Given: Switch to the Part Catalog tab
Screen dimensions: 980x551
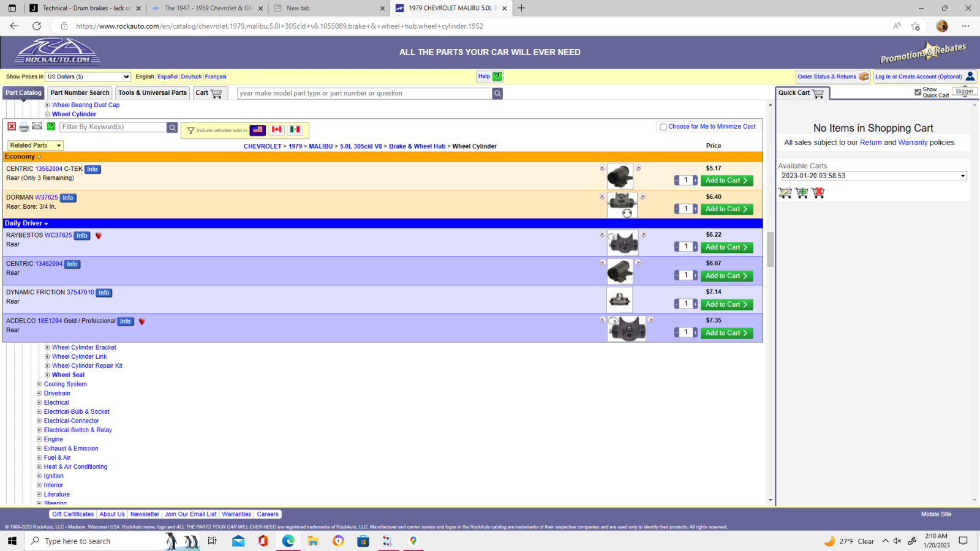Looking at the screenshot, I should tap(24, 93).
